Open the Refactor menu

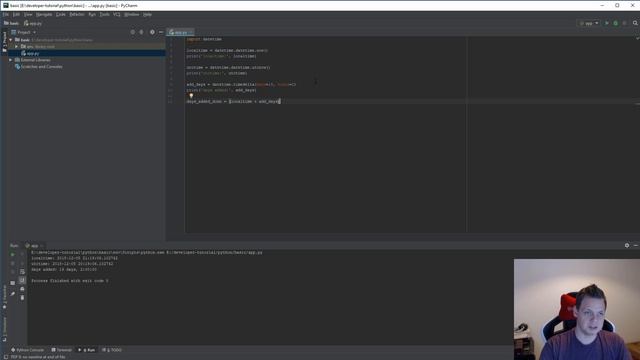[x=77, y=14]
